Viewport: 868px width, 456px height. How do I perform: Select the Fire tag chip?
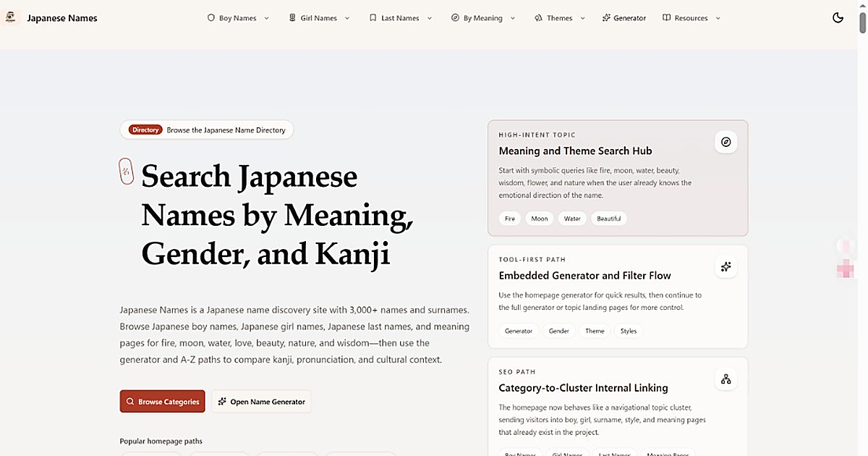coord(510,218)
